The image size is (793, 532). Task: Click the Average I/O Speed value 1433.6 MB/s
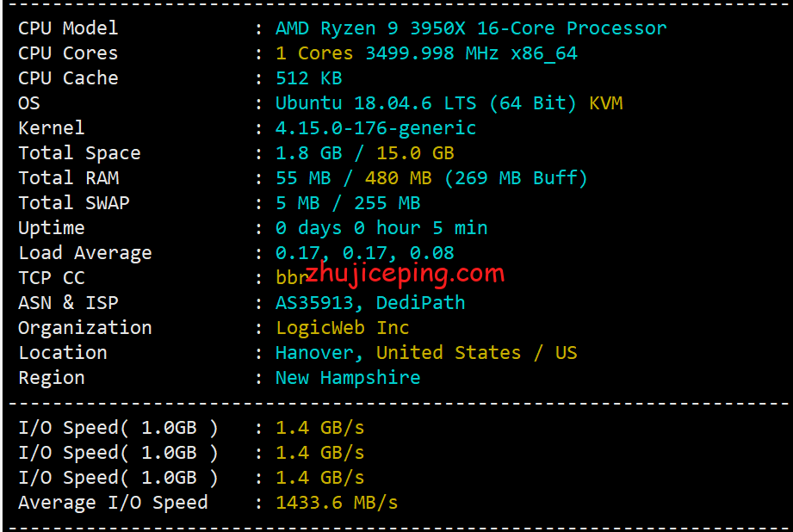point(337,503)
